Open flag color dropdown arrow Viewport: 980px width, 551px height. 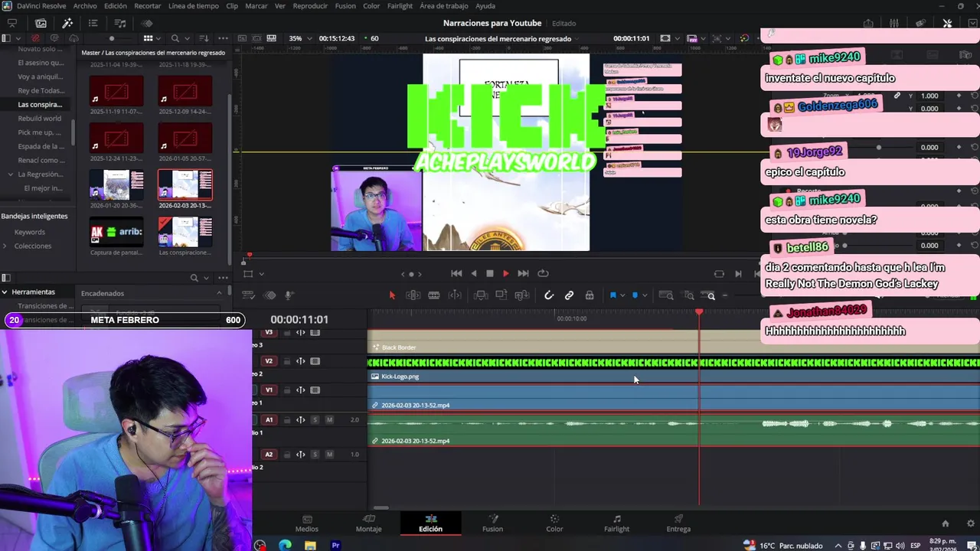click(622, 295)
